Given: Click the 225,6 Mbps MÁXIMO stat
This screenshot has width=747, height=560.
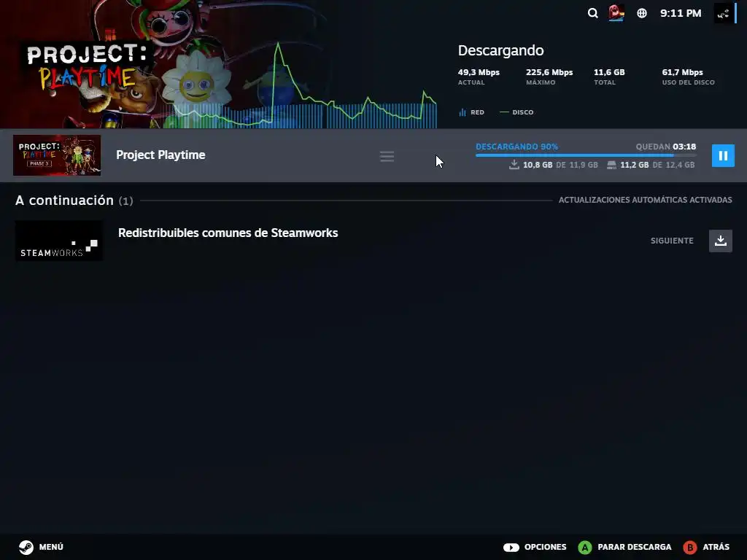Looking at the screenshot, I should point(549,76).
